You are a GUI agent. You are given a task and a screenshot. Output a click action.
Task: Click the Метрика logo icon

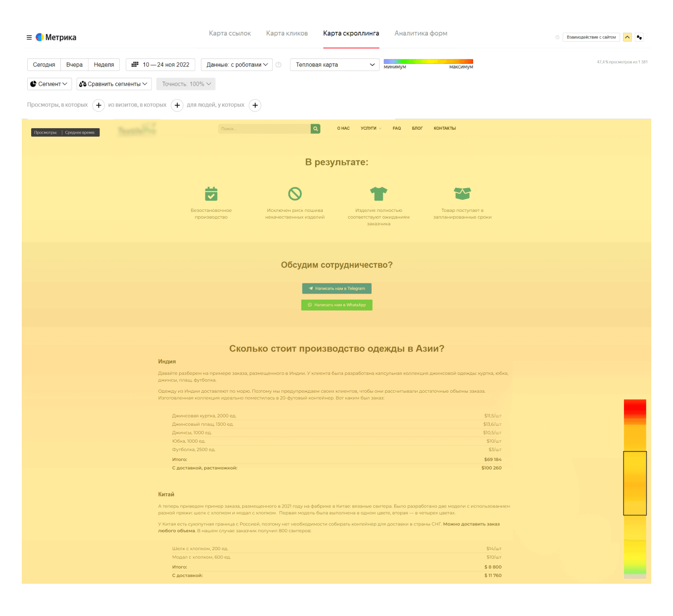[40, 38]
